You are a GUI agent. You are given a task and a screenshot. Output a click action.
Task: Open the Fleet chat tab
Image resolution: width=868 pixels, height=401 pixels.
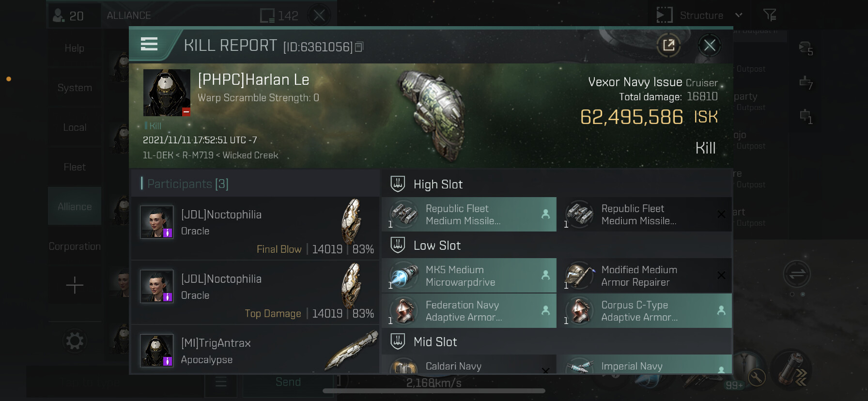click(75, 167)
